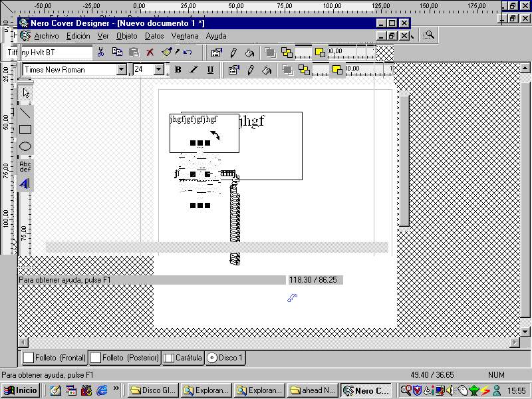Switch to the Folleto (Posterior) tab
Viewport: 532px width, 399px height.
point(125,358)
